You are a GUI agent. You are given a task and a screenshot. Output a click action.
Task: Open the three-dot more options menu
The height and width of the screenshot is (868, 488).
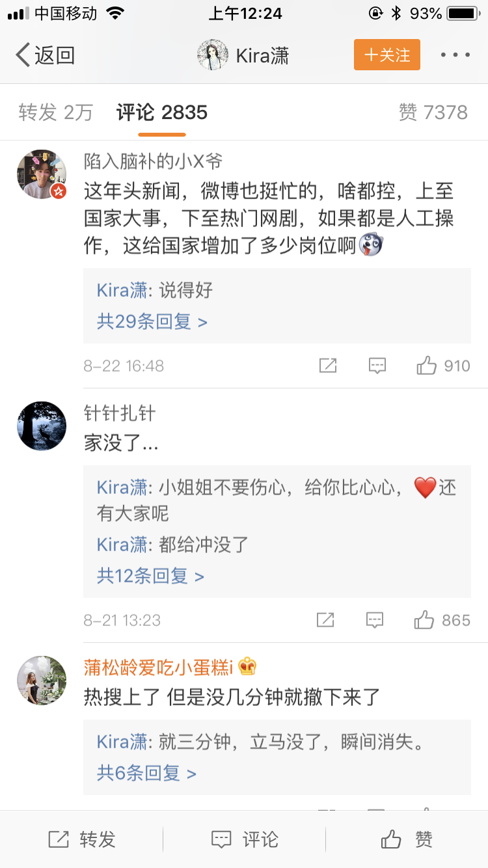pos(455,55)
